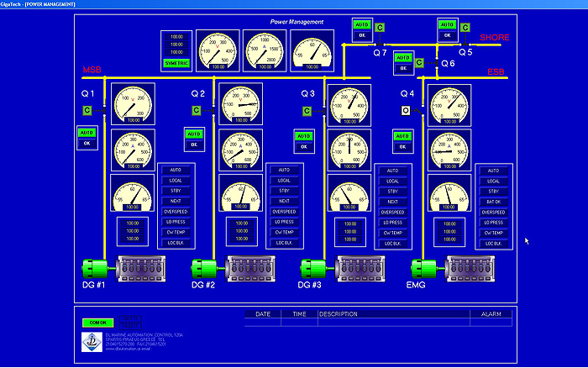Toggle the Q4 breaker open indicator
The image size is (588, 368).
click(x=405, y=110)
